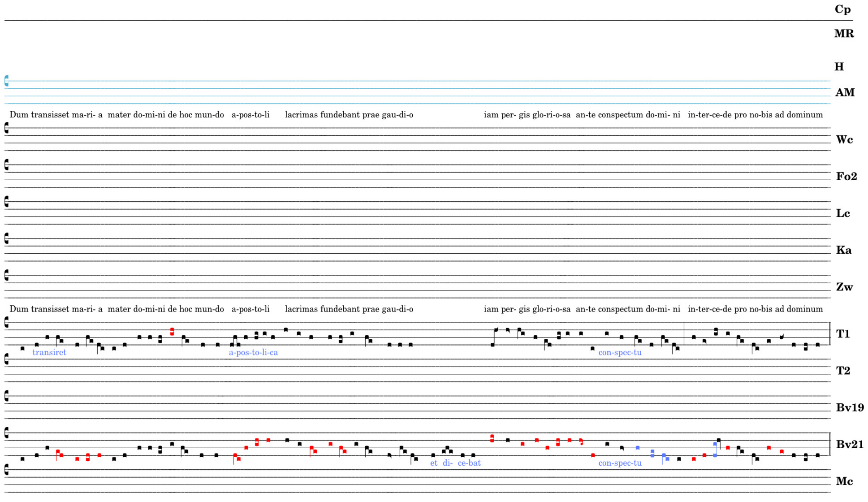
Task: Click the clef at start of Fo2 staff
Action: (x=6, y=164)
